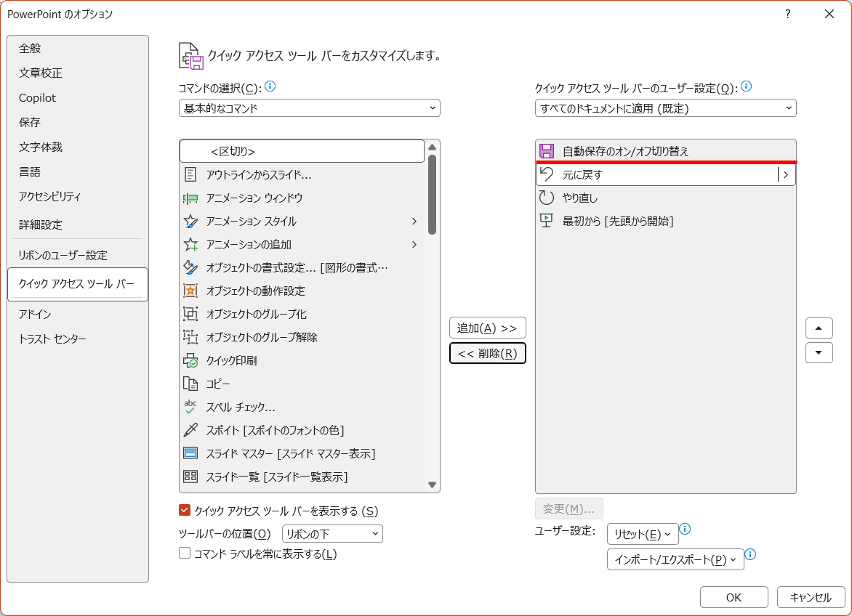Select the スペル チェック command icon

click(190, 408)
